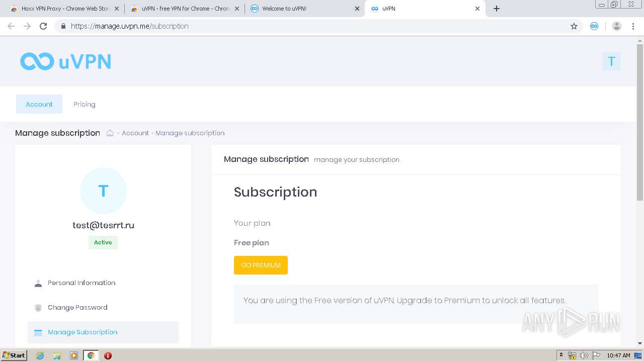Open a new browser tab
644x362 pixels.
coord(497,9)
